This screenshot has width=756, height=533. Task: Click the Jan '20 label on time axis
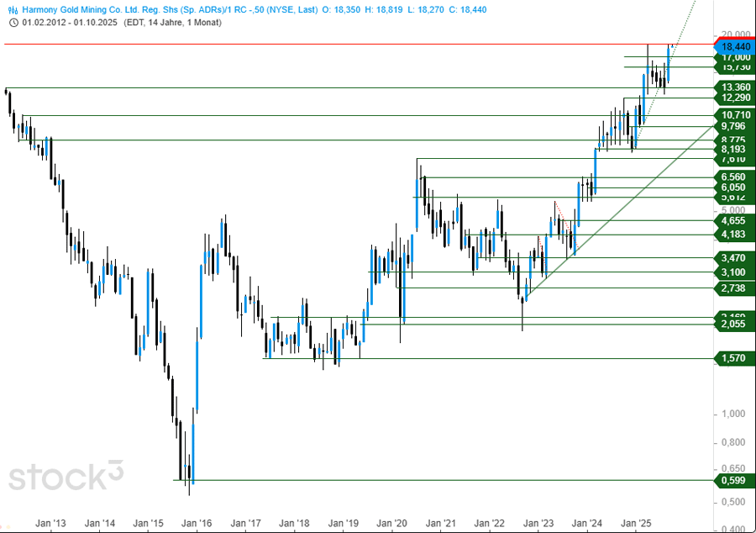coord(393,522)
